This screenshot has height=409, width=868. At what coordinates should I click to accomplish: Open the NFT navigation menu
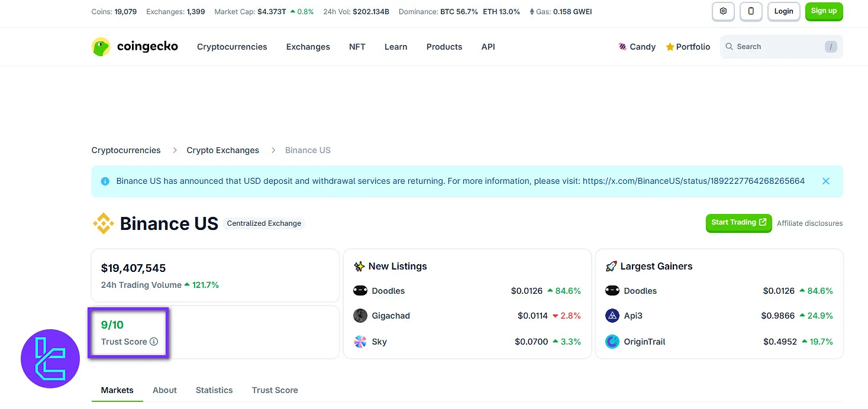click(x=357, y=46)
